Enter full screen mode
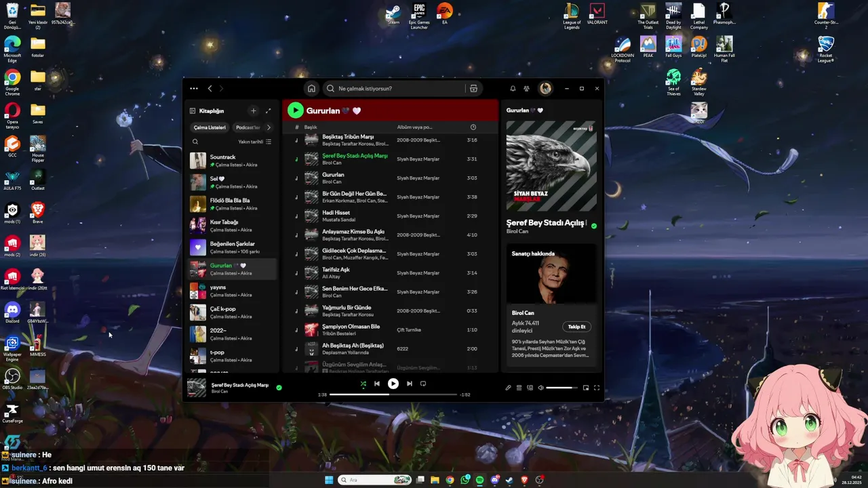868x488 pixels. [x=597, y=388]
